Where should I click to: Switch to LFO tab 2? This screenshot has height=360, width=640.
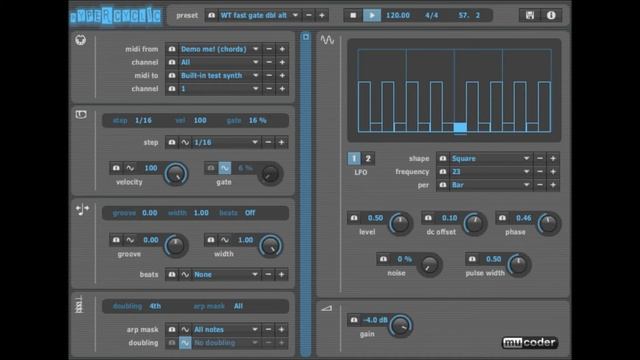[x=368, y=158]
